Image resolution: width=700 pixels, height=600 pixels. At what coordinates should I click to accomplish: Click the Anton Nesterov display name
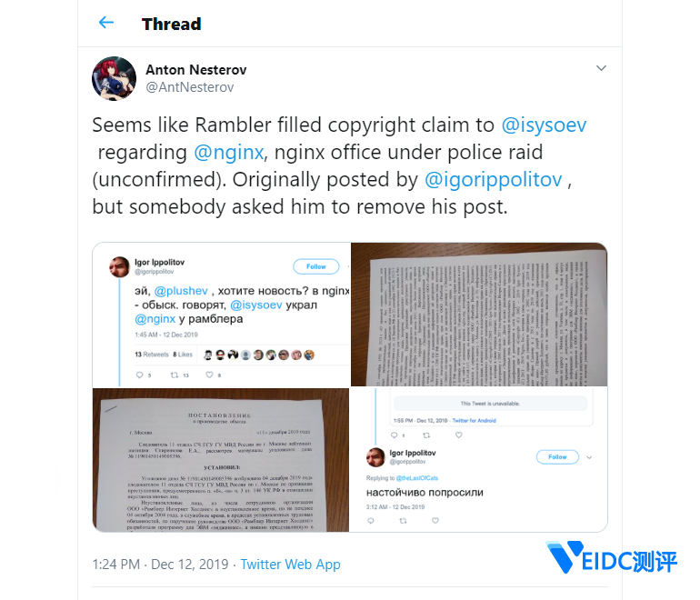point(196,70)
